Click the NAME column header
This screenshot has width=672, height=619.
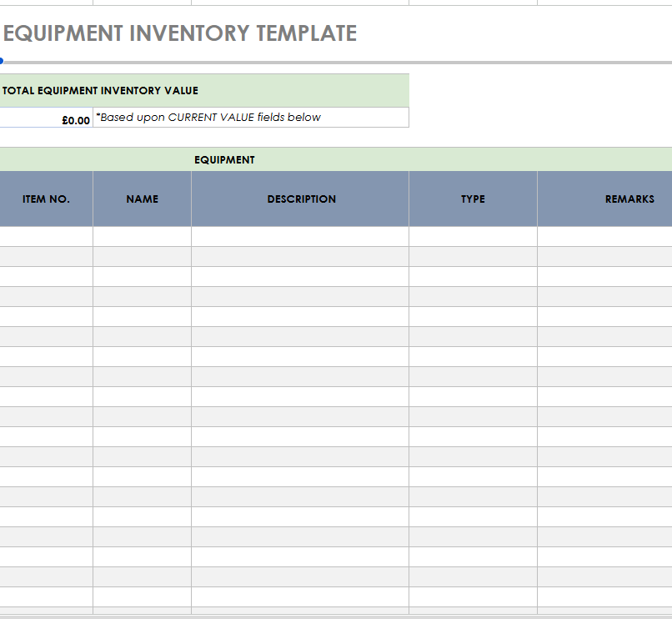click(143, 199)
